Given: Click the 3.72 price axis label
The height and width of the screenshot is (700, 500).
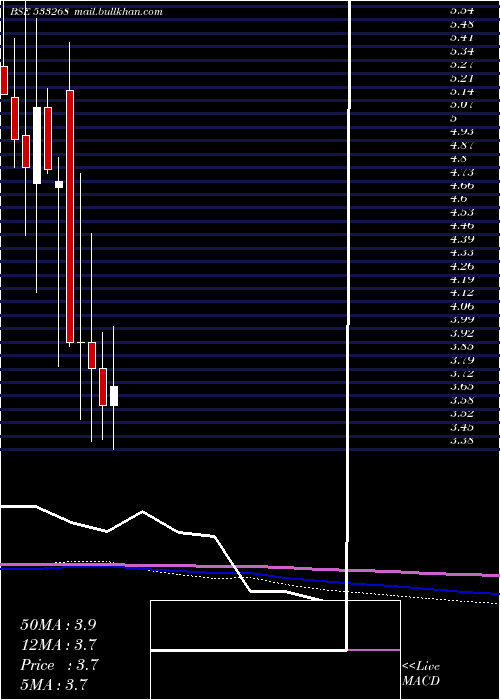Looking at the screenshot, I should pos(462,373).
